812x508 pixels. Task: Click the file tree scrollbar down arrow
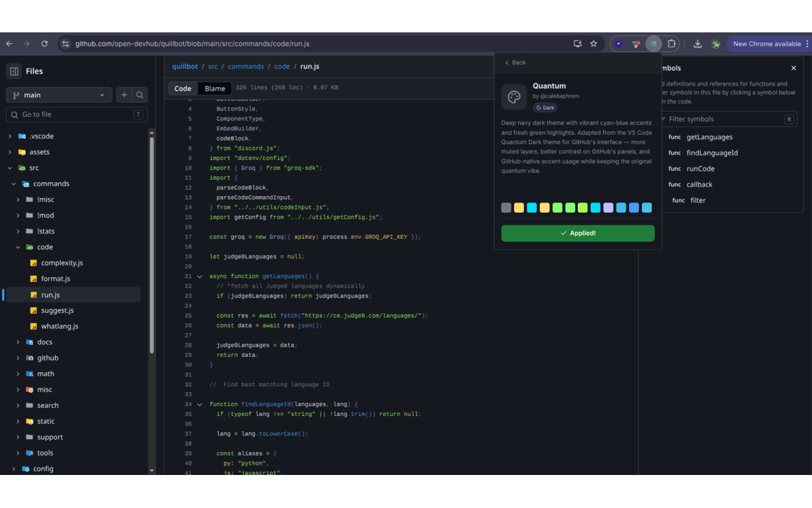(x=152, y=471)
